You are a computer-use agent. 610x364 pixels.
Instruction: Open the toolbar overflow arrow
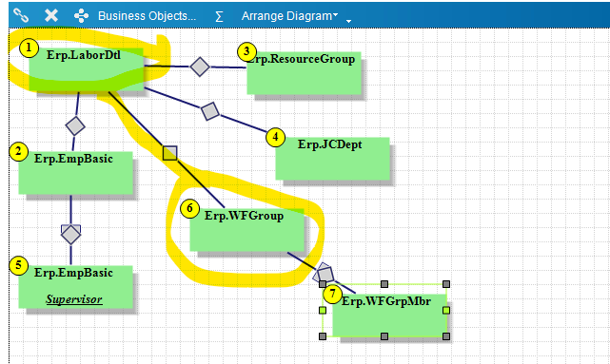348,21
